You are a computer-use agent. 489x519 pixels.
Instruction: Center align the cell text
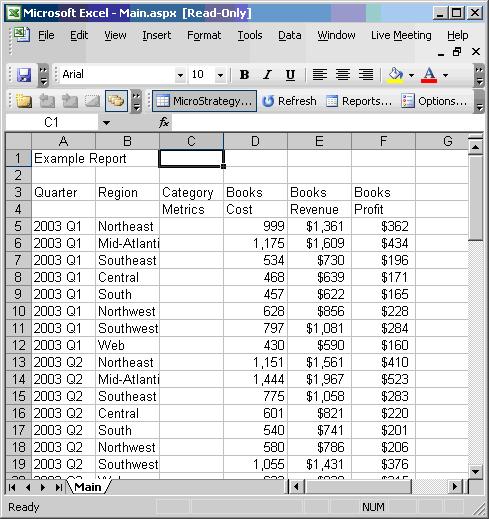coord(343,75)
